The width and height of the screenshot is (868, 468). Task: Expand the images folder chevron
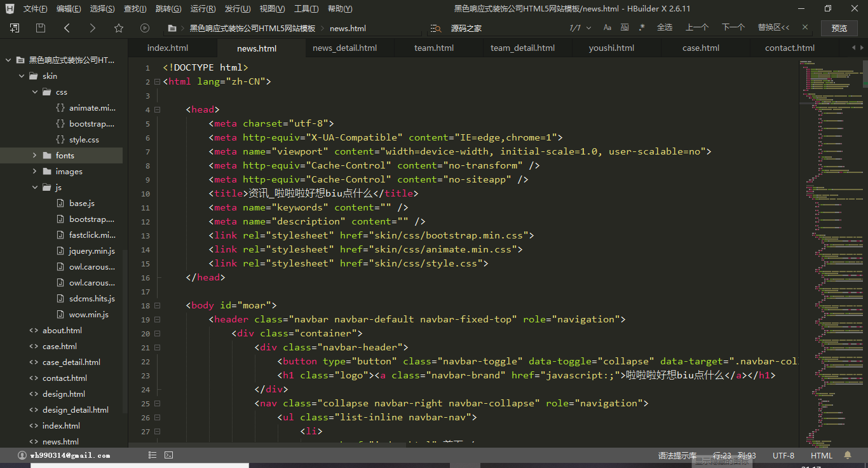coord(35,171)
